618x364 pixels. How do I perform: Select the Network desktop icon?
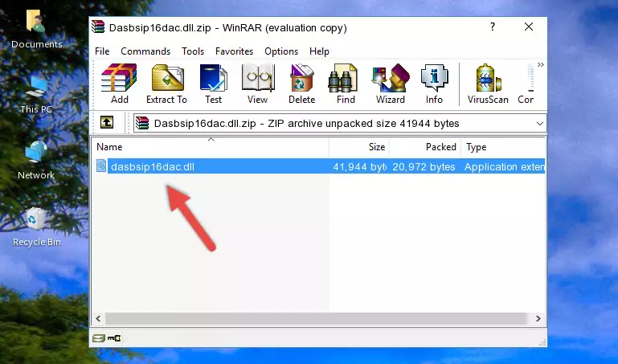(x=36, y=161)
